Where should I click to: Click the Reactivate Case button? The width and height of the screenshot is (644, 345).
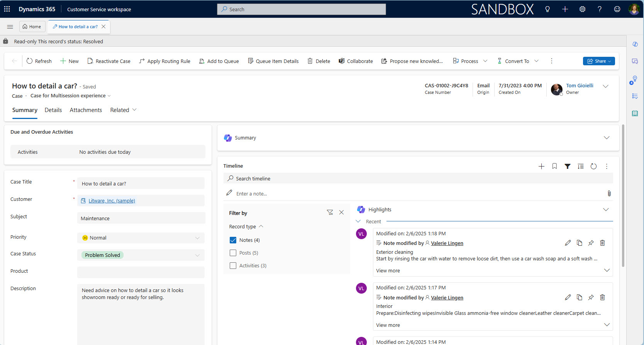109,61
